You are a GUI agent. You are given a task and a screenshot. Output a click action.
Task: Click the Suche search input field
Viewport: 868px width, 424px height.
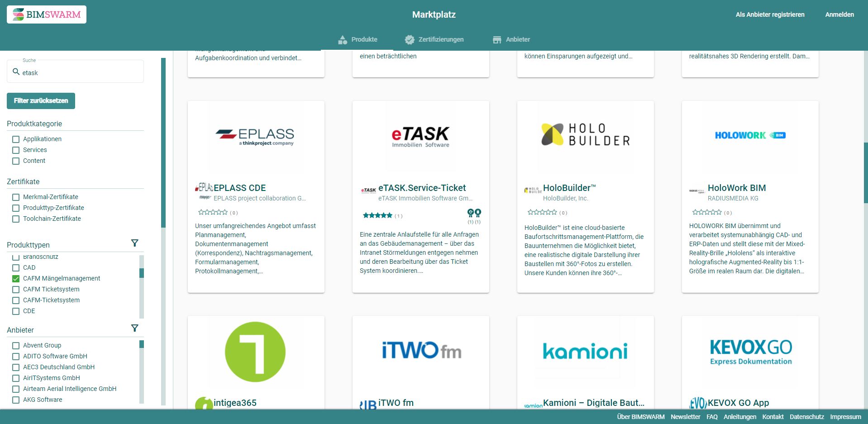(75, 71)
